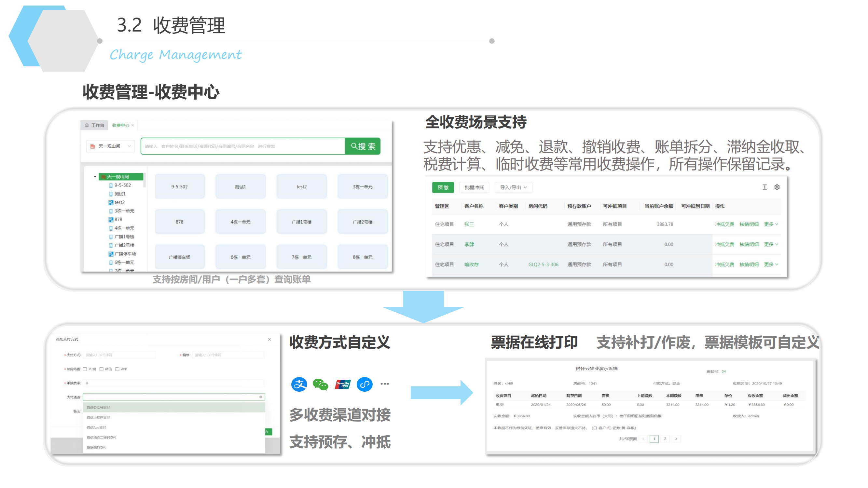Clear the payment channel field icon
868x488 pixels.
260,397
